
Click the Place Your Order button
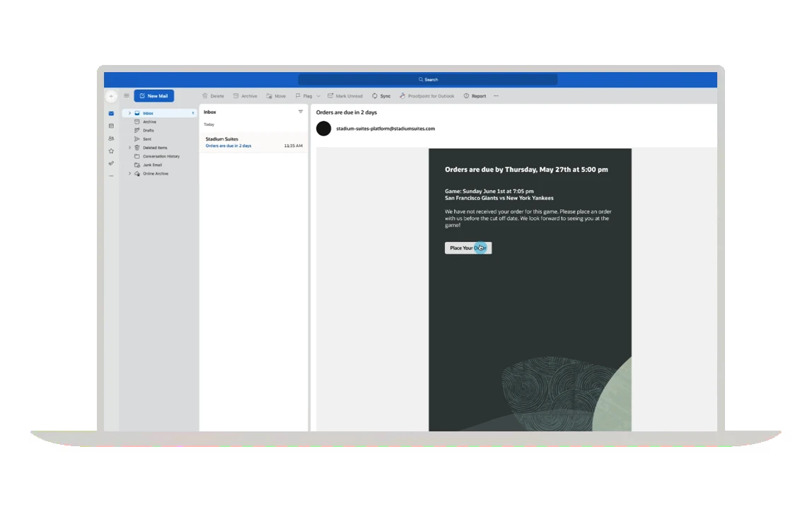coord(468,248)
